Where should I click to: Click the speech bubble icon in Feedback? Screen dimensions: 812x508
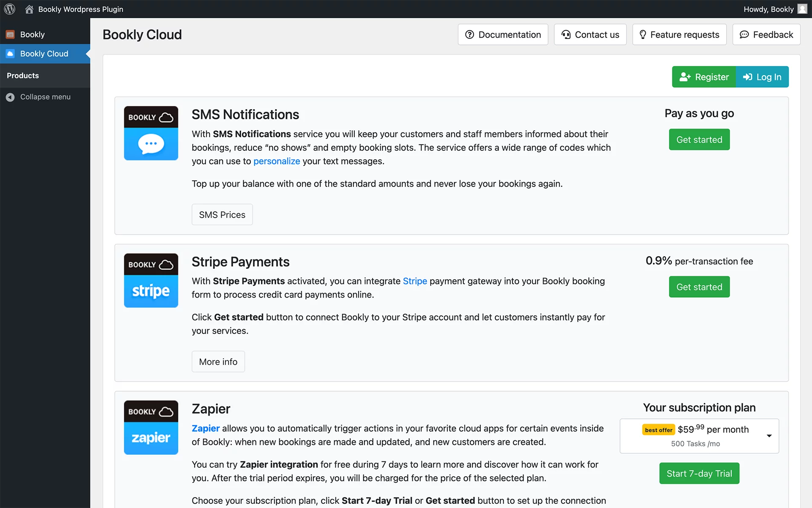point(744,35)
